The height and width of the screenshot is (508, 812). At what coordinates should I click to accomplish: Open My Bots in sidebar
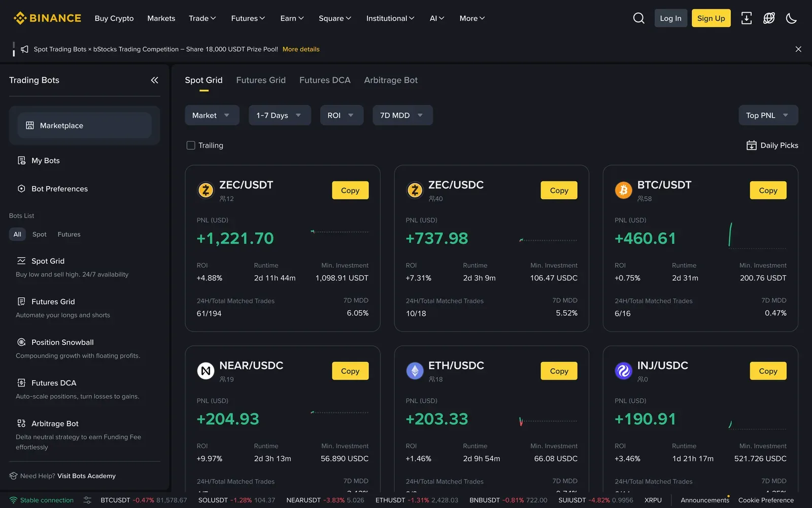(x=46, y=161)
